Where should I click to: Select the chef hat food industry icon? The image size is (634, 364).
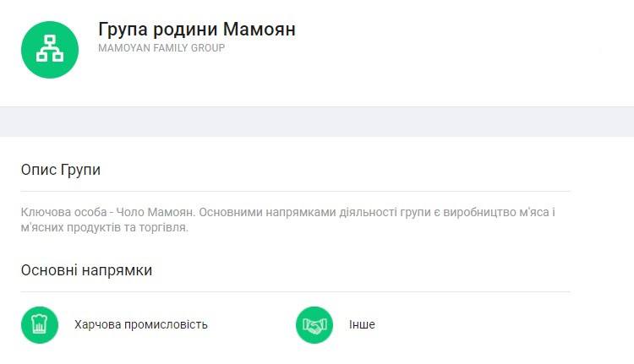(39, 324)
